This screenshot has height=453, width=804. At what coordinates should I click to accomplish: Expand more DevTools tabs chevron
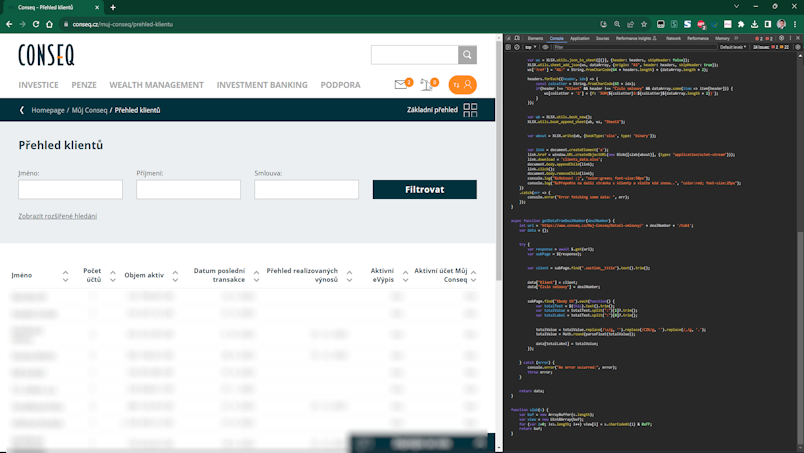coord(735,37)
